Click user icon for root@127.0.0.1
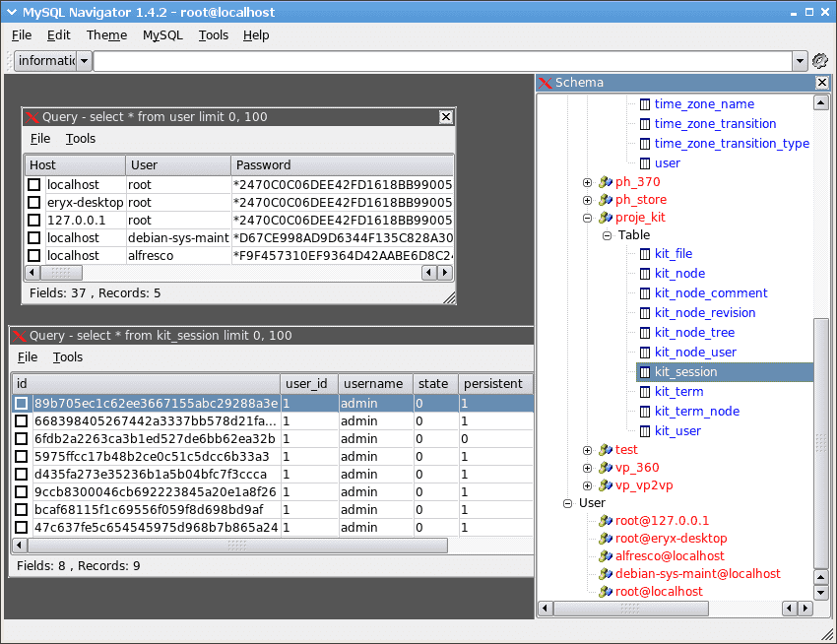 (606, 521)
